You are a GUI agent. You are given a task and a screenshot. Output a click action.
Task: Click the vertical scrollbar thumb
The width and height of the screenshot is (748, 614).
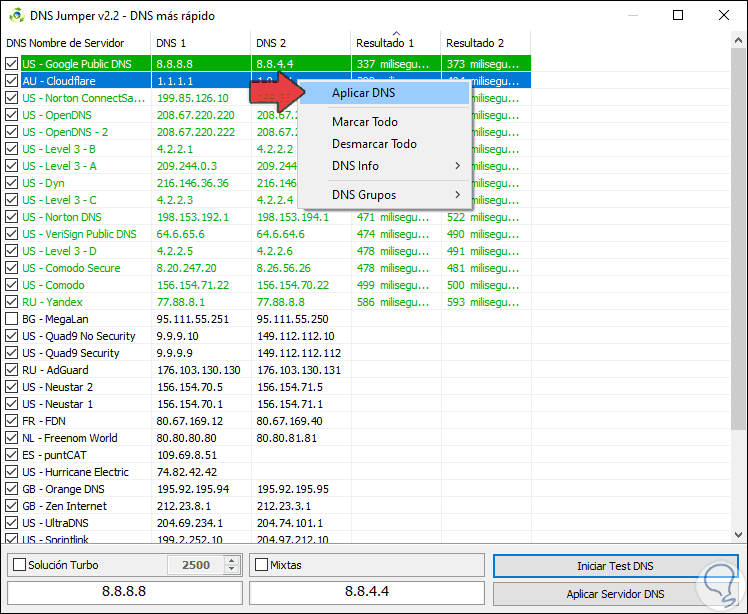[x=738, y=239]
